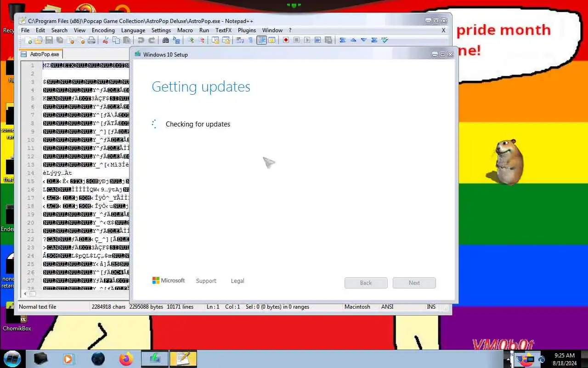Select the AstroPop.exe document tab
This screenshot has height=368, width=588.
[x=40, y=54]
